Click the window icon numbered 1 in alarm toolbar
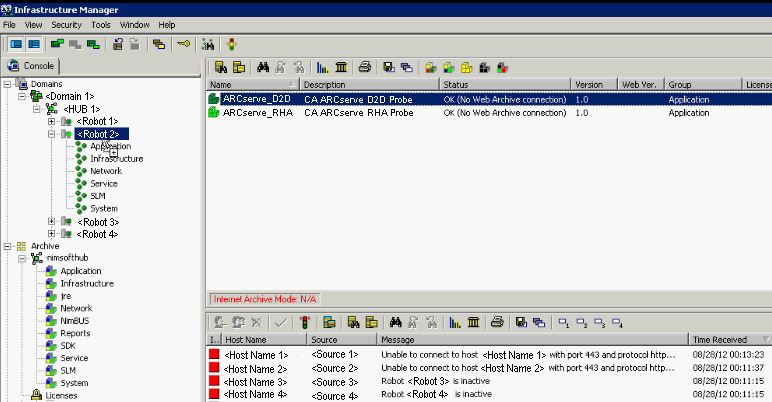Viewport: 772px width, 402px height. 564,323
